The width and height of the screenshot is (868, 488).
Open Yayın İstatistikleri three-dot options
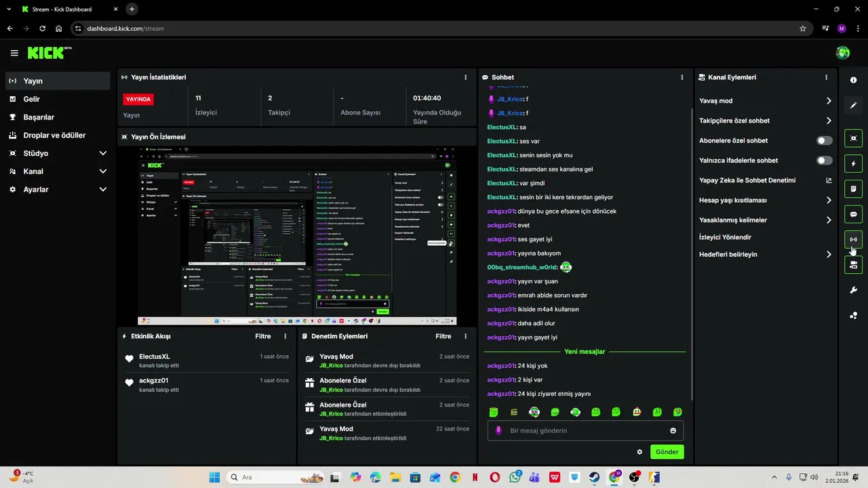465,77
